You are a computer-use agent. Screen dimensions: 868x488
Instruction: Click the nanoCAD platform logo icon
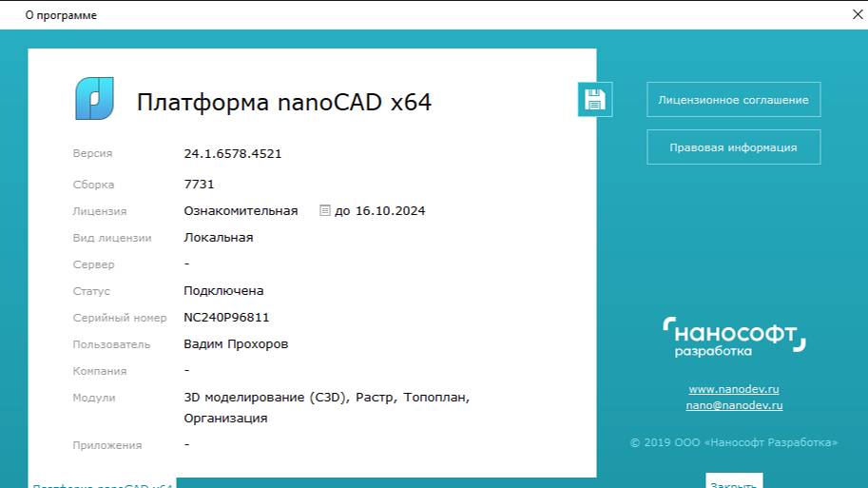click(x=95, y=99)
